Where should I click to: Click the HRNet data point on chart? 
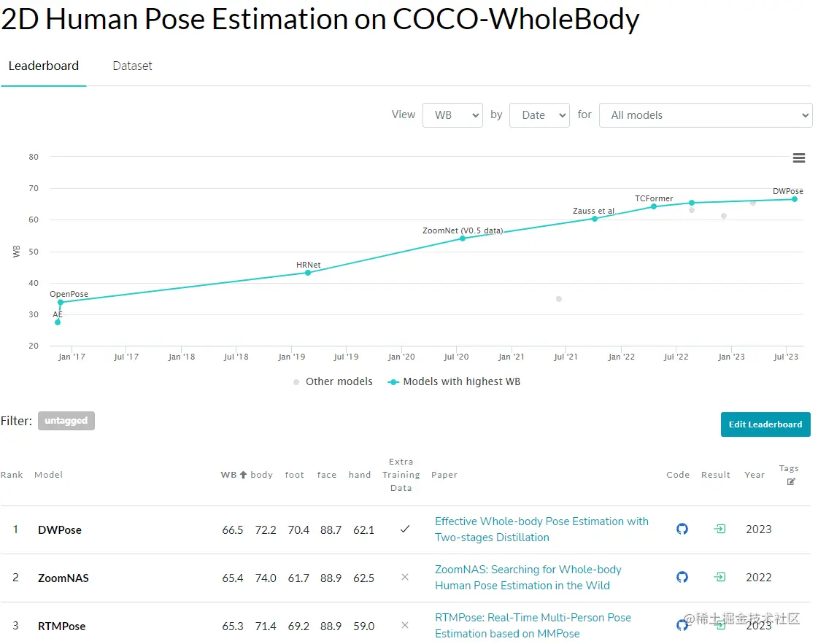(308, 273)
